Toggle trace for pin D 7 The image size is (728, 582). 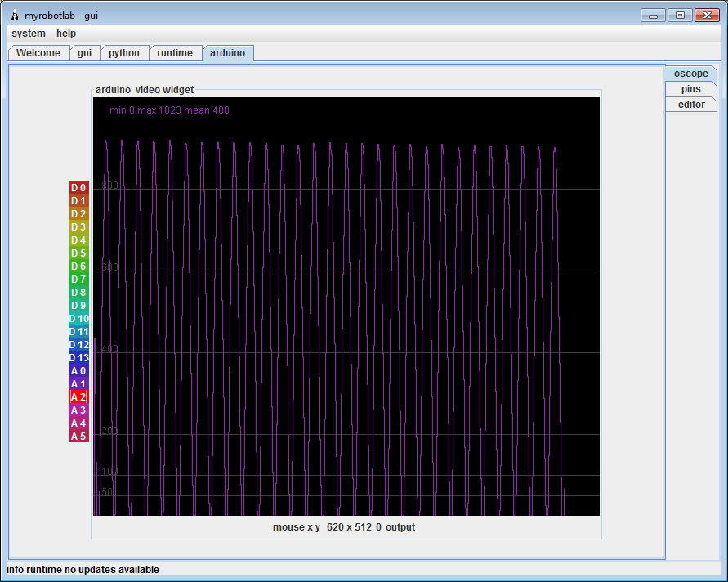79,280
